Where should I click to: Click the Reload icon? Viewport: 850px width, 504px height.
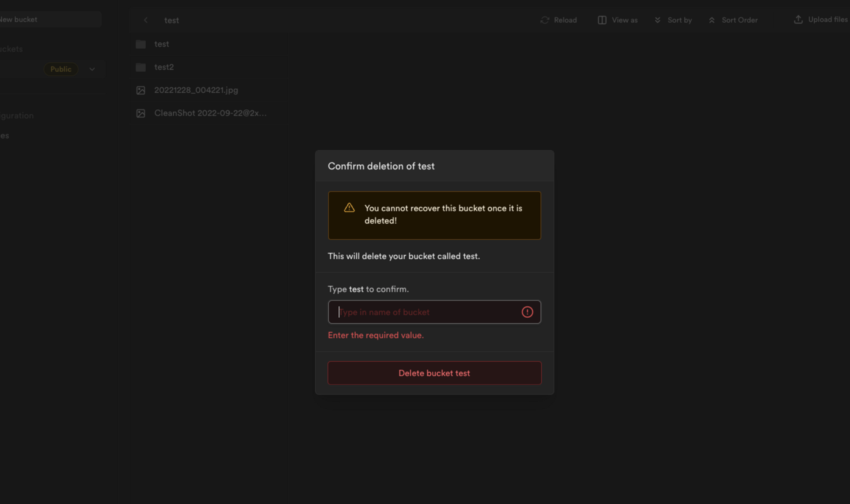pyautogui.click(x=545, y=20)
